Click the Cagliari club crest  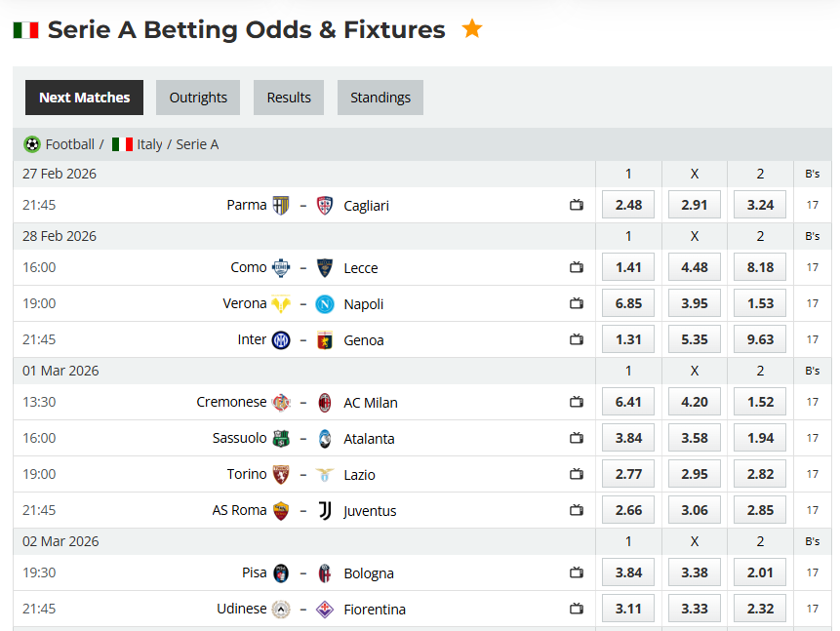click(x=325, y=205)
